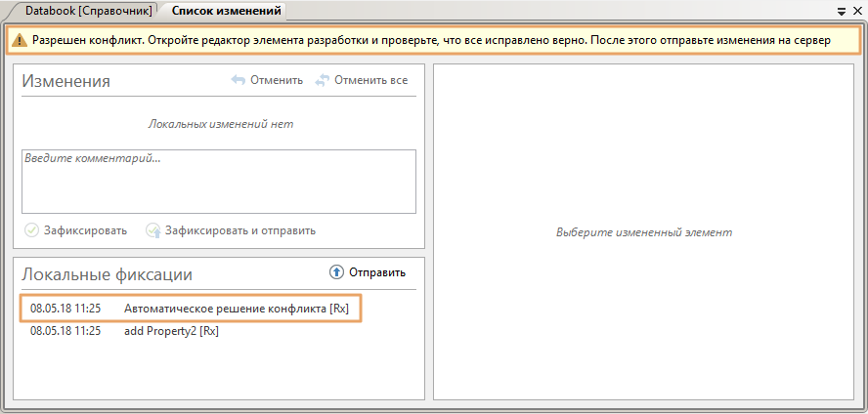Select the add Property2 [Rx] commit
This screenshot has height=414, width=868.
coord(171,331)
